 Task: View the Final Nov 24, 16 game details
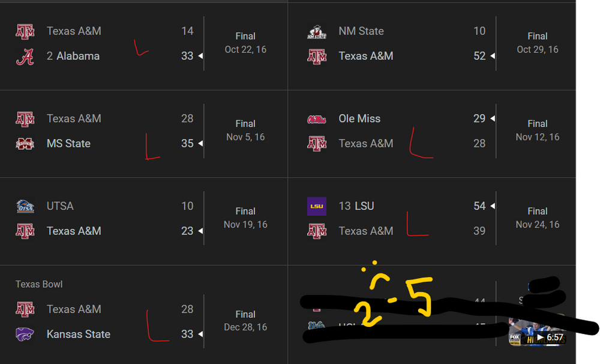[537, 218]
